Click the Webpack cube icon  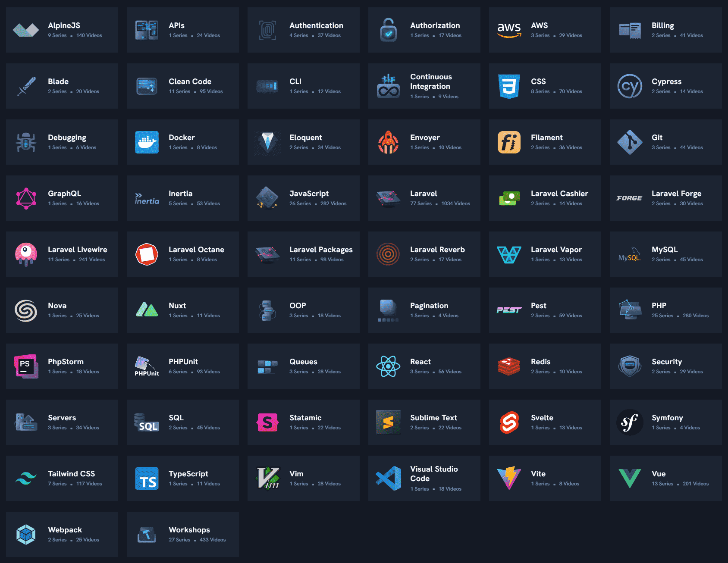[26, 535]
